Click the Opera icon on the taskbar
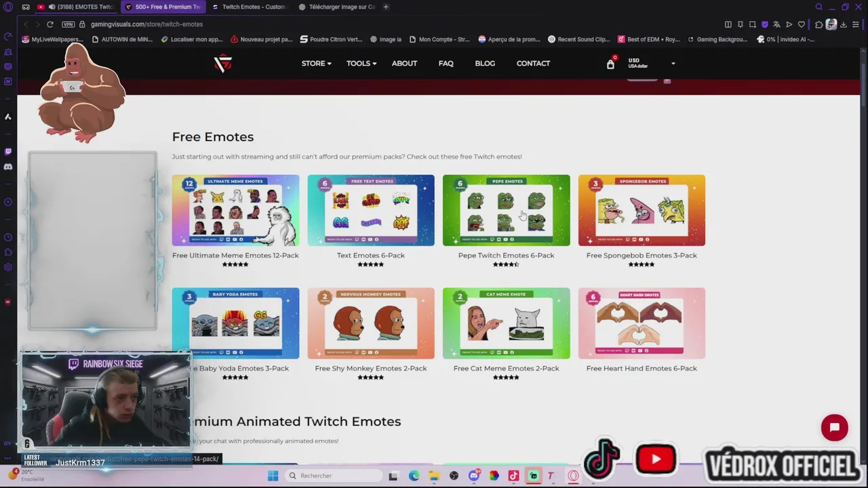Image resolution: width=868 pixels, height=488 pixels. [x=574, y=476]
